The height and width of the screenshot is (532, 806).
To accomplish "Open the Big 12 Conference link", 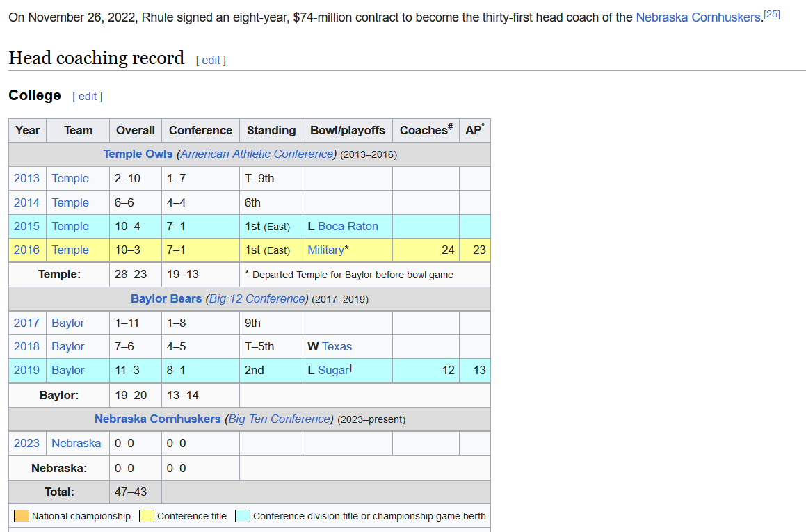I will click(257, 298).
